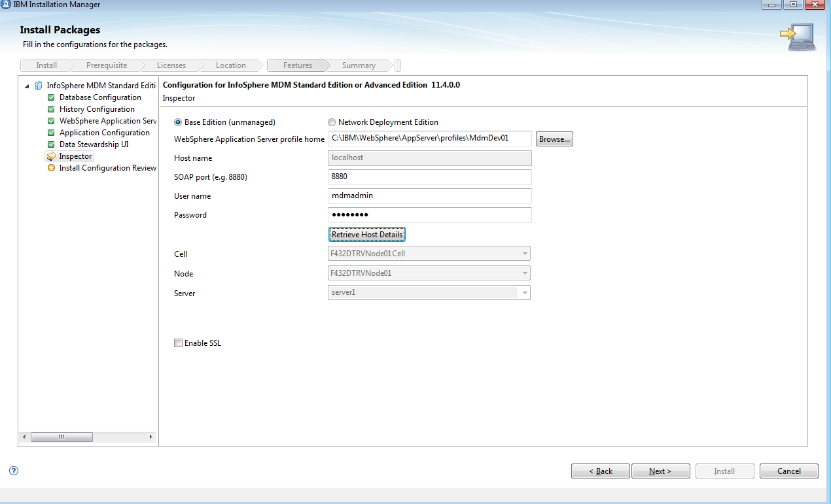Click the tree scrollbar right arrow
Viewport: 831px width, 504px height.
pos(150,437)
